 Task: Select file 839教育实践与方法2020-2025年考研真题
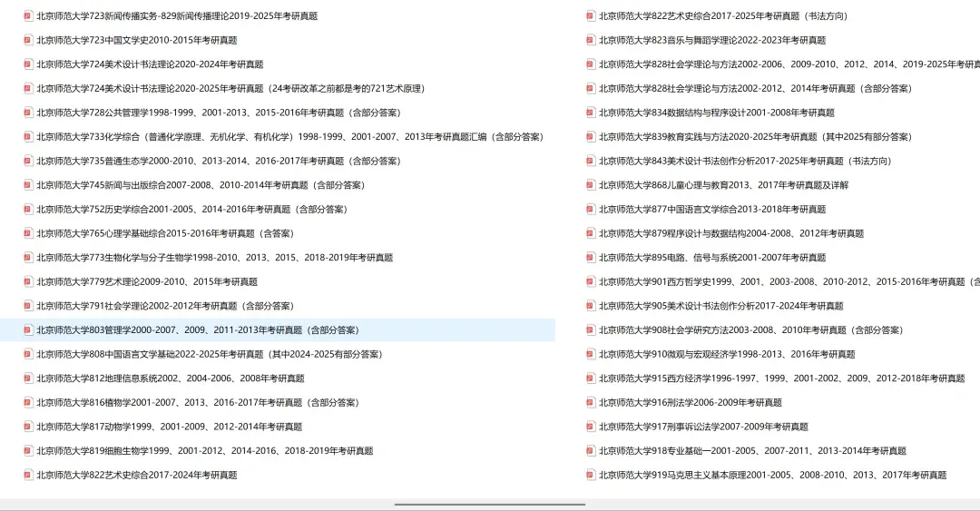pyautogui.click(x=756, y=136)
